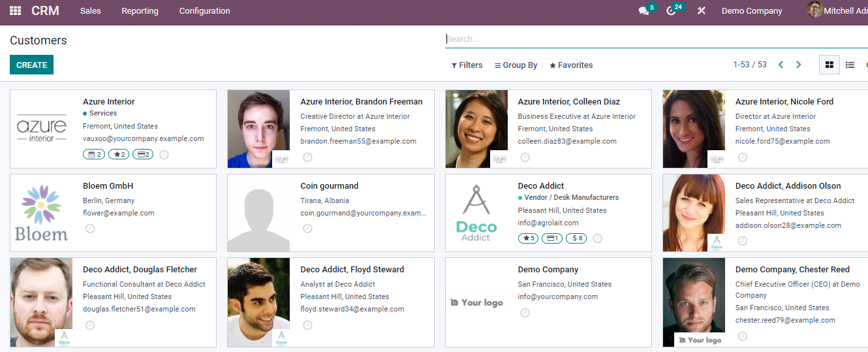868x352 pixels.
Task: Go to the previous page arrow
Action: click(781, 65)
